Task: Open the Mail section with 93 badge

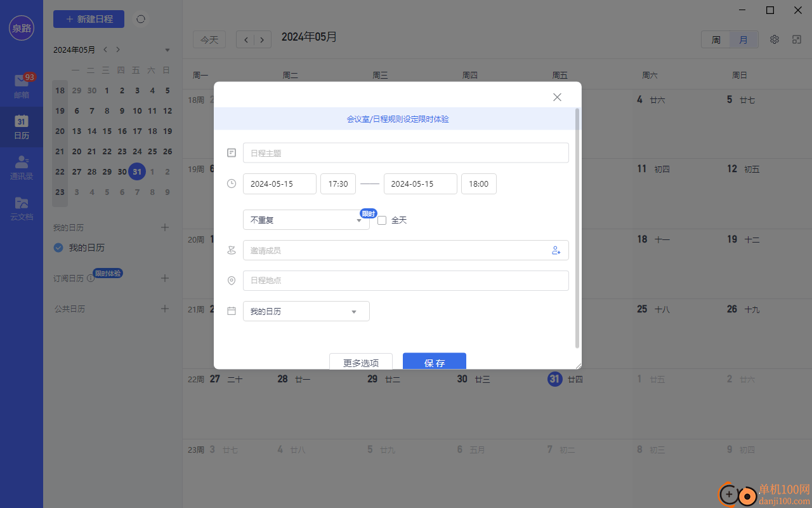Action: pyautogui.click(x=22, y=86)
